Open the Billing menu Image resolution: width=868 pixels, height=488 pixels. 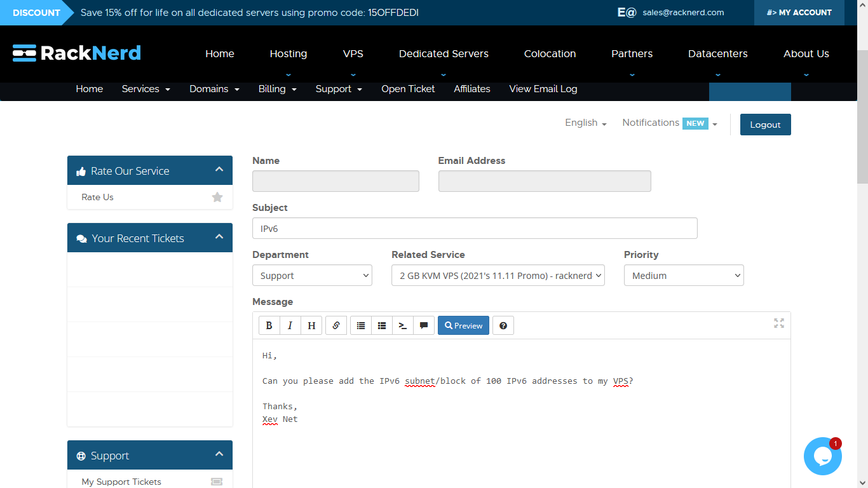click(277, 89)
